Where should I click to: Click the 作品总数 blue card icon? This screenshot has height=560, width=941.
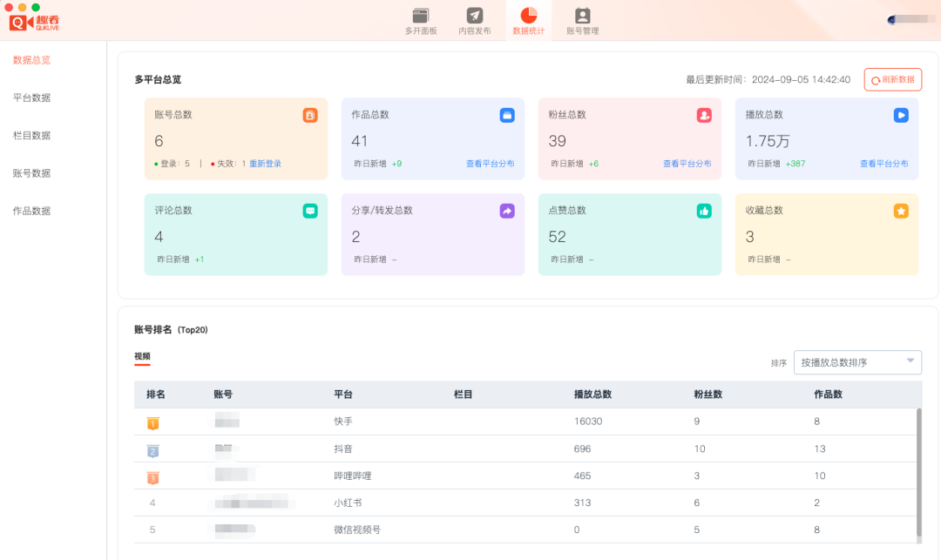[507, 115]
